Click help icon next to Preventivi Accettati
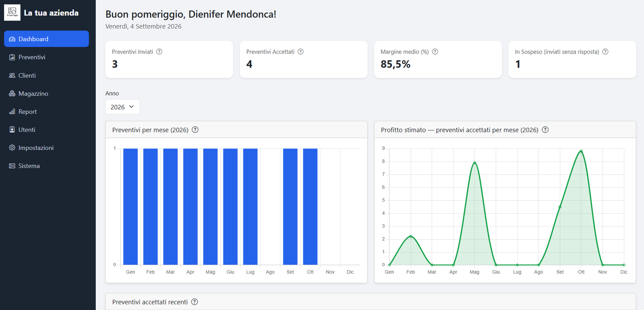Screen dimensions: 644x310 click(x=301, y=52)
